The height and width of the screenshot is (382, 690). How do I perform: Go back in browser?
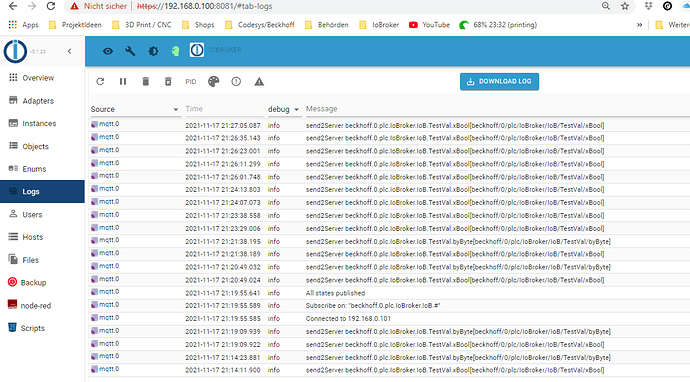(x=13, y=6)
